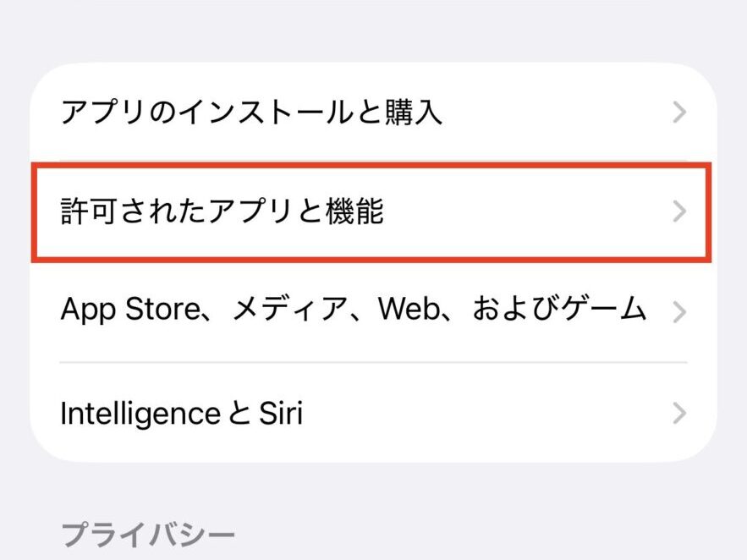Click blank area right of 許可されたアプリと機能 text
The height and width of the screenshot is (560, 747).
(x=525, y=211)
